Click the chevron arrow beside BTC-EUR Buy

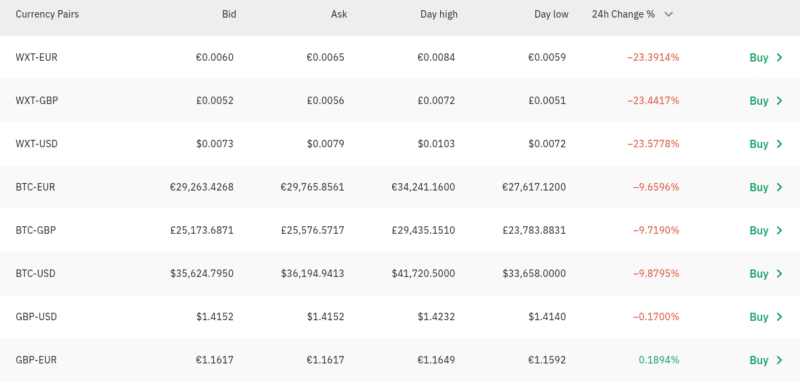coord(779,187)
